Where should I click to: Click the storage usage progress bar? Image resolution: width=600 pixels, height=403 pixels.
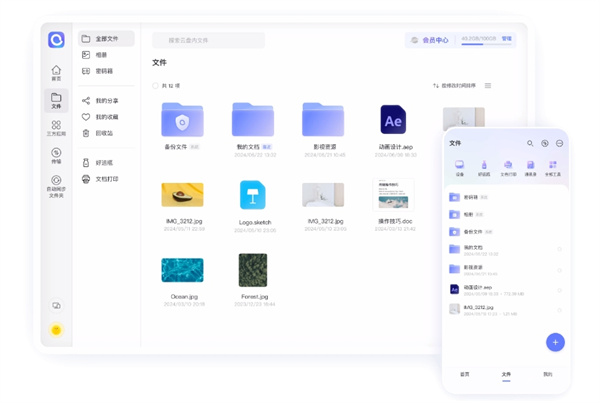486,44
